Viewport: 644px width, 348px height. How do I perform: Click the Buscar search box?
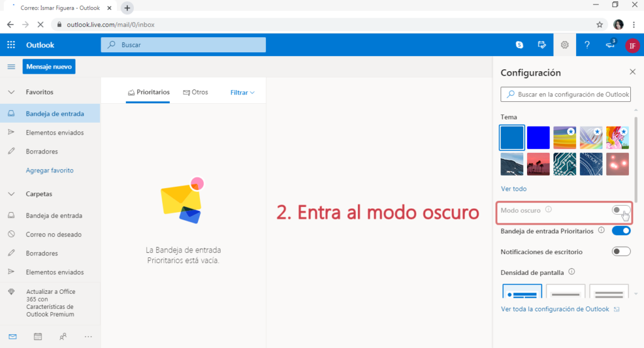pos(183,45)
